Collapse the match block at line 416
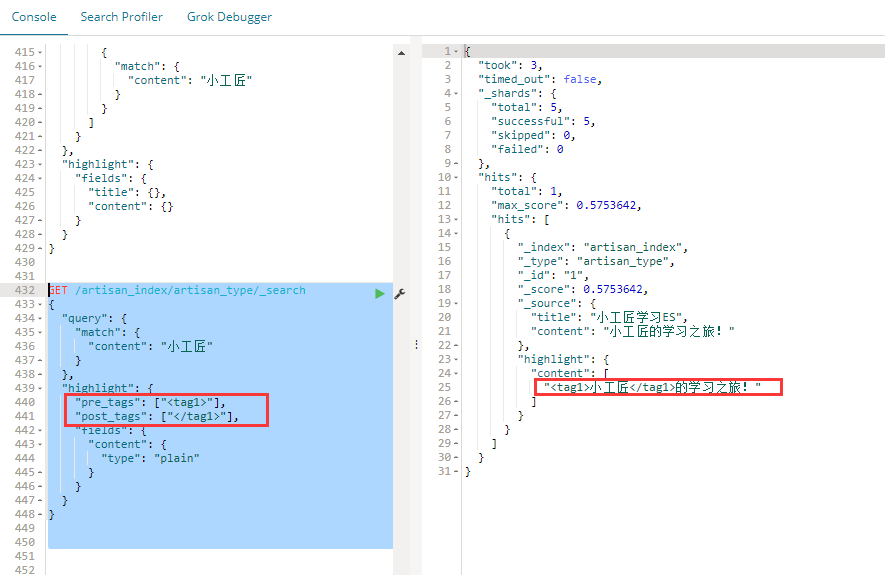 [x=40, y=67]
